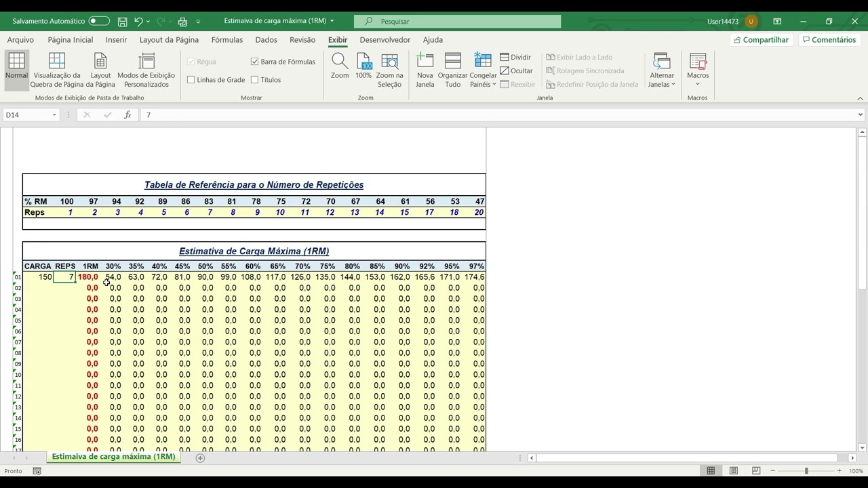Viewport: 868px width, 488px height.
Task: Open Custom Views dialog
Action: coord(146,70)
